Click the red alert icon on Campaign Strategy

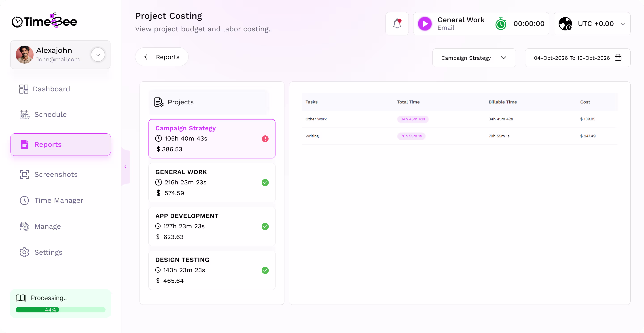click(265, 139)
